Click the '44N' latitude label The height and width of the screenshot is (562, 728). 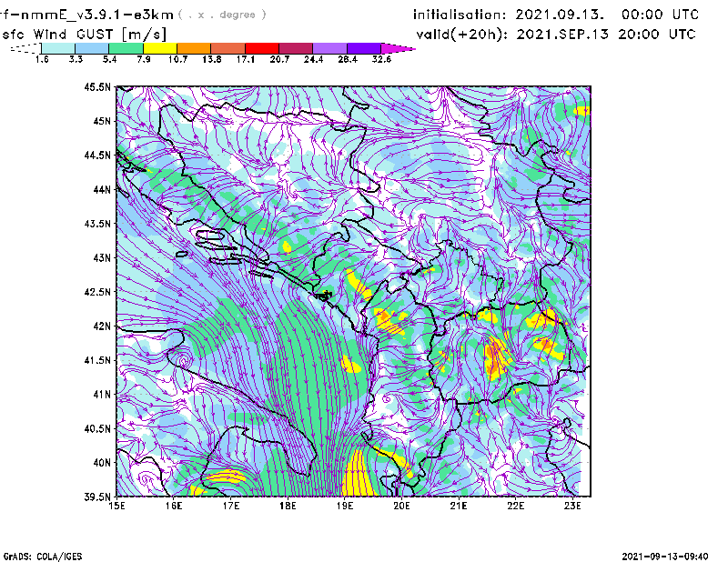click(102, 189)
